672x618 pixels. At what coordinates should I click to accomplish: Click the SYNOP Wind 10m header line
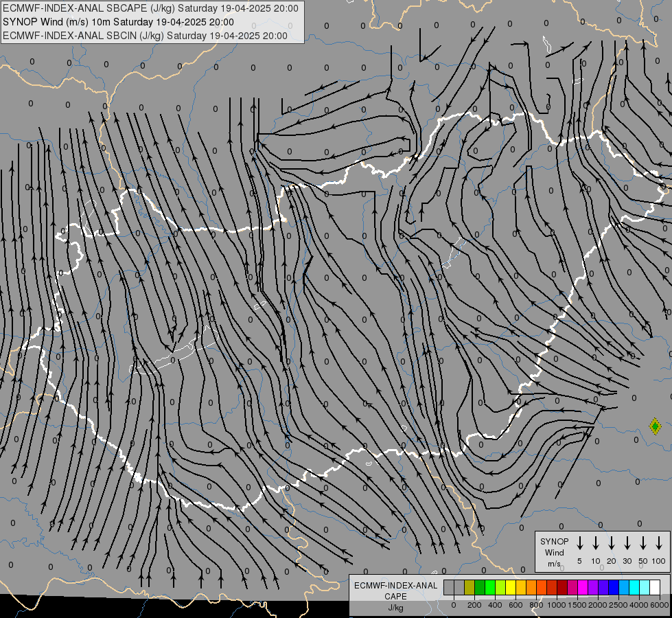tap(118, 22)
